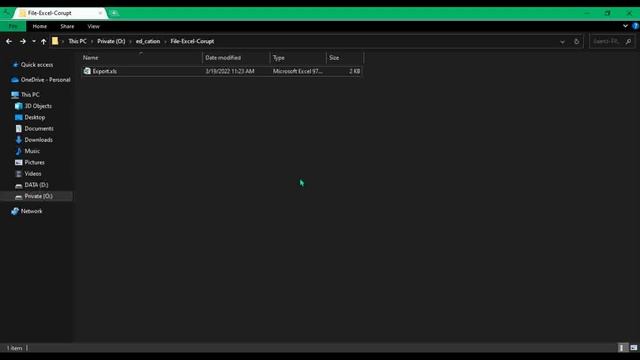
Task: Click the File-Excel-Corupt breadcrumb segment
Action: pos(192,41)
